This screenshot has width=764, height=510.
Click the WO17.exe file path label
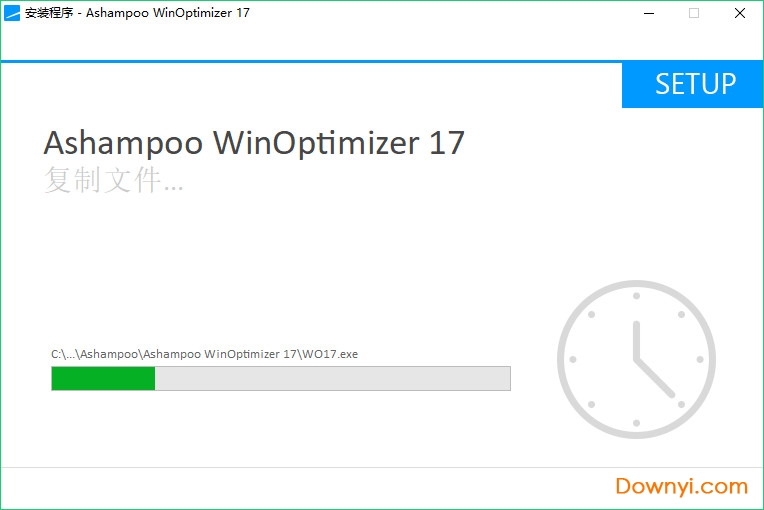(x=205, y=354)
